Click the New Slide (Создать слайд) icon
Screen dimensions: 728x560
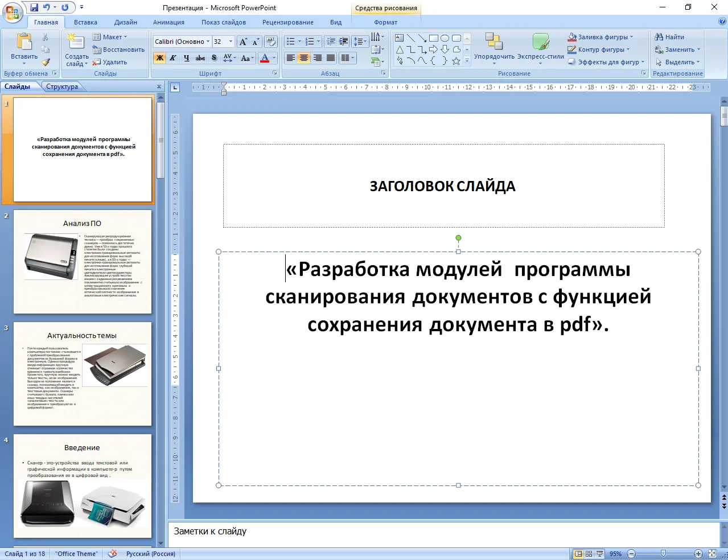[75, 42]
